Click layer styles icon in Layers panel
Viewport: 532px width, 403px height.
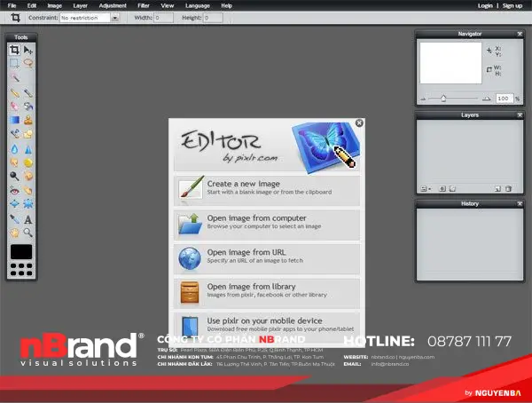click(452, 189)
